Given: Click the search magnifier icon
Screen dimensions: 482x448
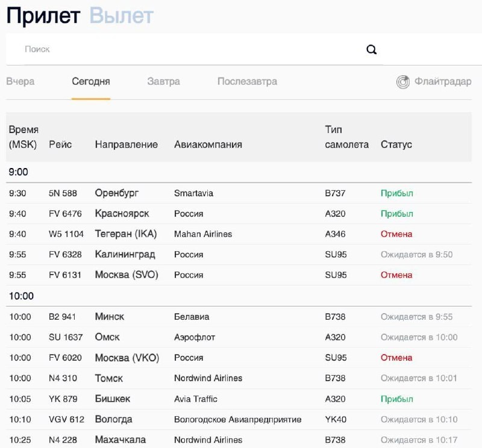Looking at the screenshot, I should pyautogui.click(x=371, y=49).
